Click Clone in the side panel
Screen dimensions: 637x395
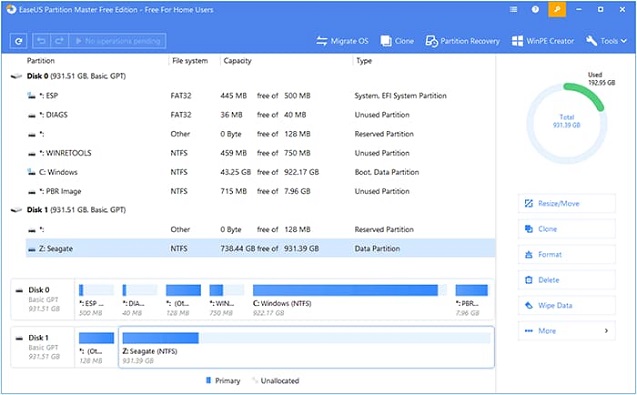tap(567, 229)
